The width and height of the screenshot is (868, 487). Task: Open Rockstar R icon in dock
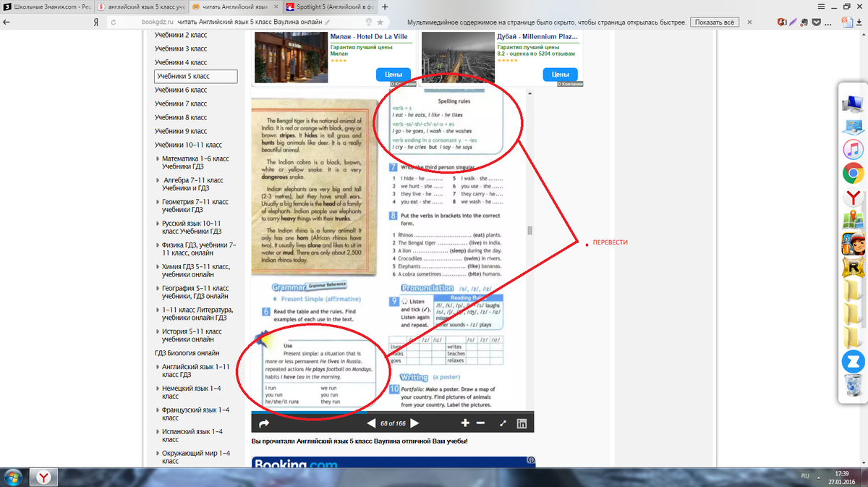pyautogui.click(x=853, y=268)
